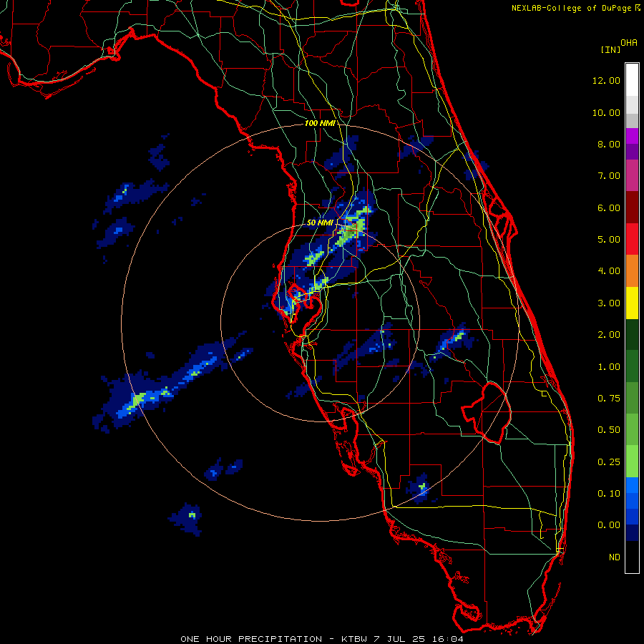Viewport: 644px width, 644px height.
Task: Click the 5.00 legend value
Action: 609,240
